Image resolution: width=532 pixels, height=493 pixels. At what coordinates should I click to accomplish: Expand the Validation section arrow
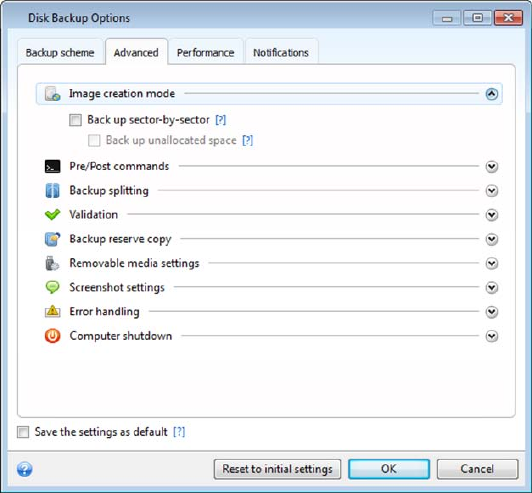click(492, 215)
